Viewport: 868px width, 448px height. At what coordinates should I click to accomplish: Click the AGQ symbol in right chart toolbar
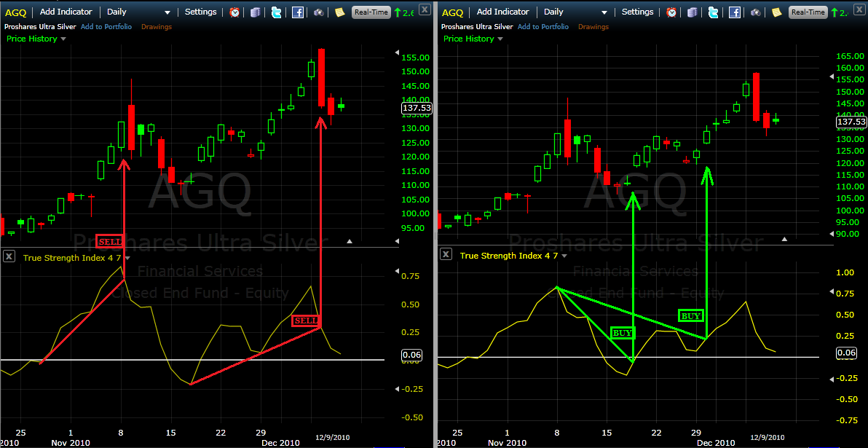(451, 12)
